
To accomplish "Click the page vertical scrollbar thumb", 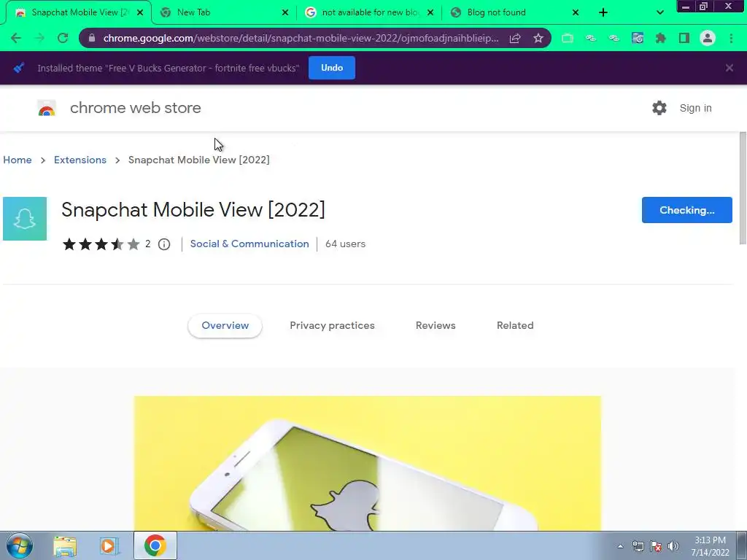I will tap(742, 189).
